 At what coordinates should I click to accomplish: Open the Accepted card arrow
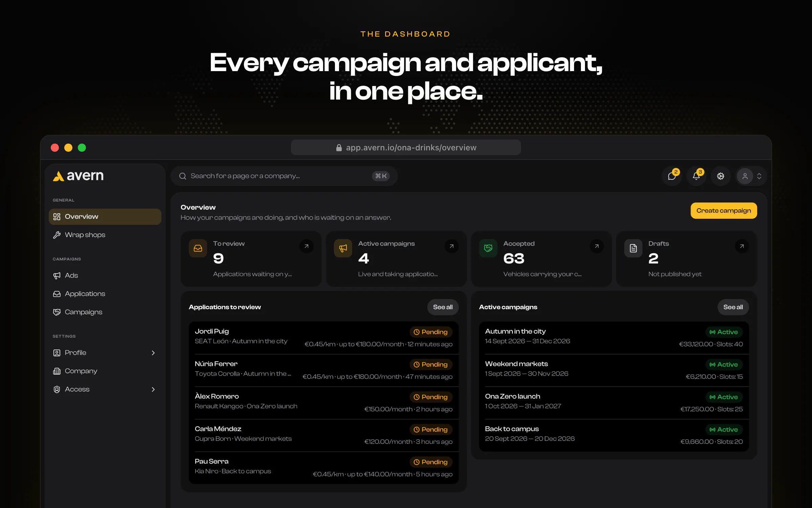597,246
